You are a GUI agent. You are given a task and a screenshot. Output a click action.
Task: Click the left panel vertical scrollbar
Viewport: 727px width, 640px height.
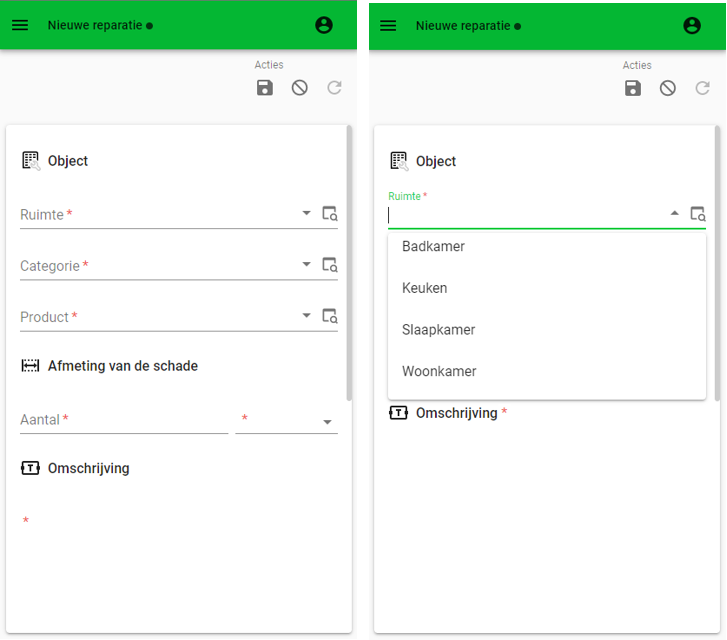click(x=349, y=262)
